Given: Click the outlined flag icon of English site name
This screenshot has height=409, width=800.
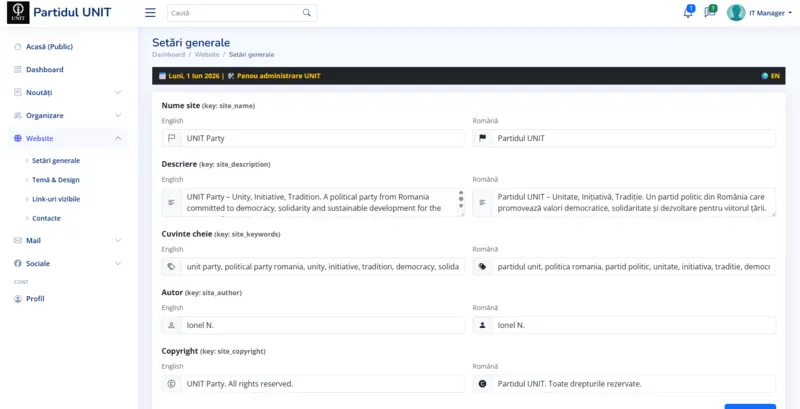Looking at the screenshot, I should pos(171,138).
